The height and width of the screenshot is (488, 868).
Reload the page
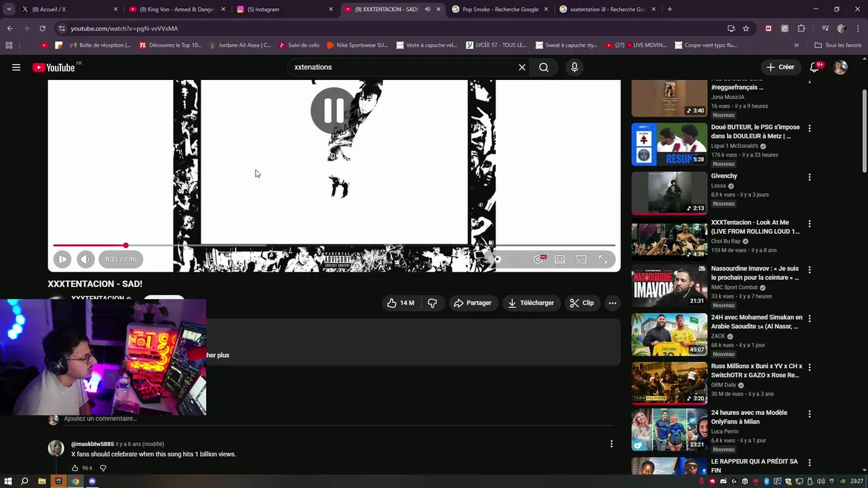pos(42,28)
